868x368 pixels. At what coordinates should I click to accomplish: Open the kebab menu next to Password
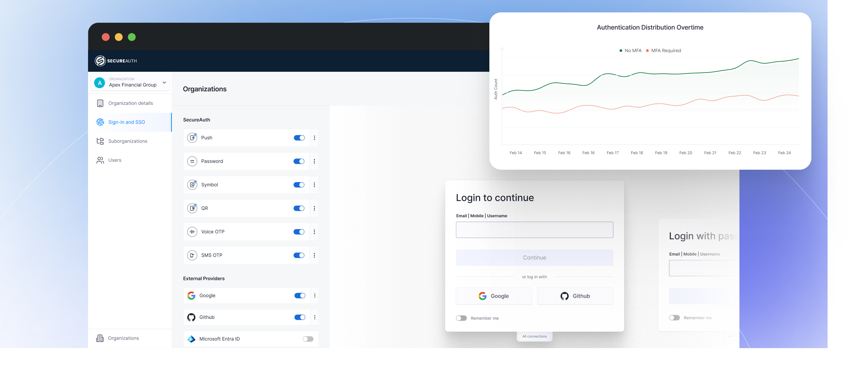[315, 161]
